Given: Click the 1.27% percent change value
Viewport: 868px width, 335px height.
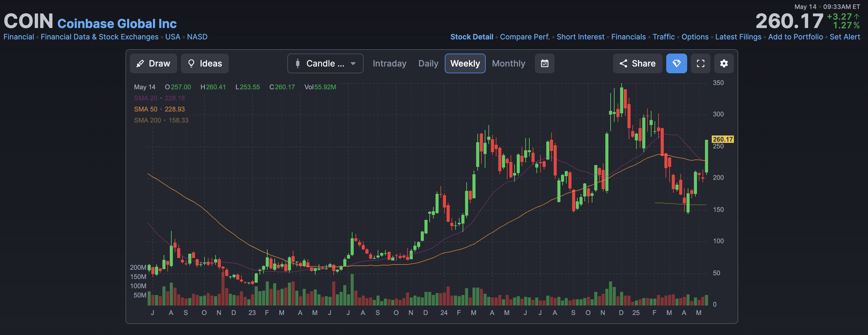Looking at the screenshot, I should [x=846, y=25].
